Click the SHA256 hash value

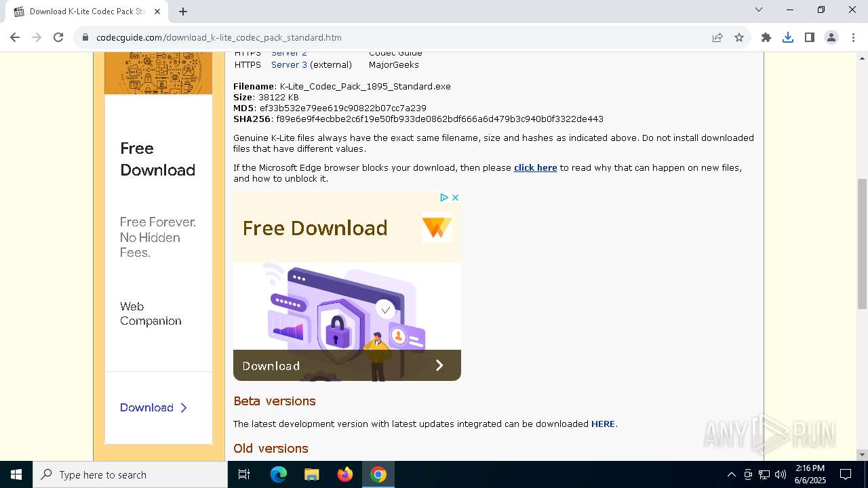coord(439,119)
